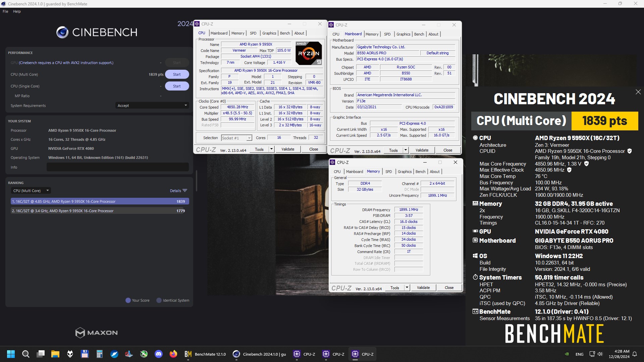The height and width of the screenshot is (362, 644).
Task: Open the File menu in Cinebench
Action: 5,11
